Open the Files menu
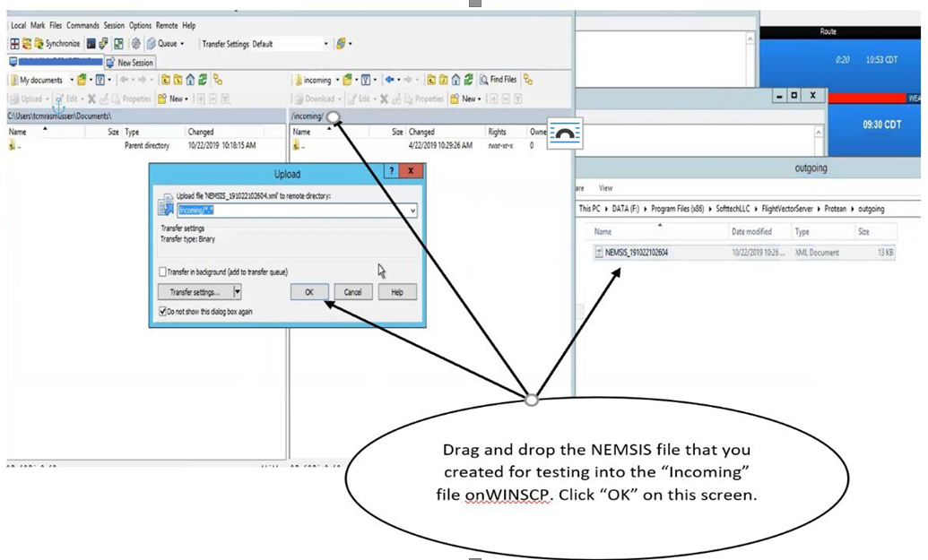The height and width of the screenshot is (560, 928). (x=56, y=25)
